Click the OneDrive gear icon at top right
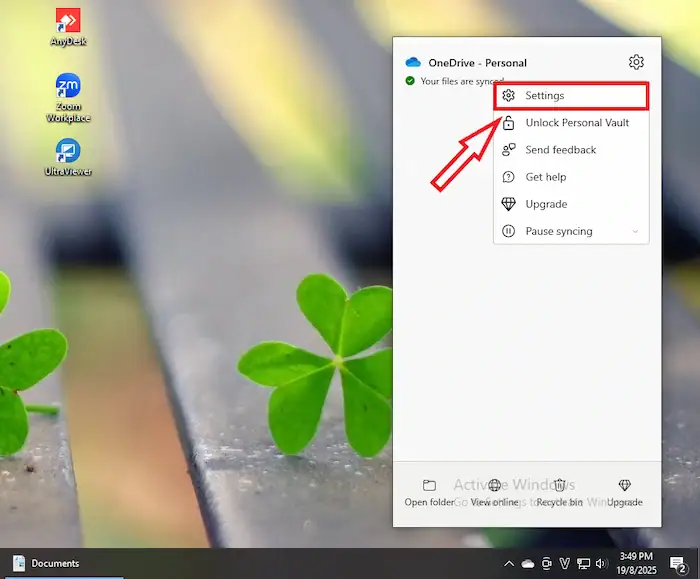Viewport: 700px width, 579px height. (636, 62)
